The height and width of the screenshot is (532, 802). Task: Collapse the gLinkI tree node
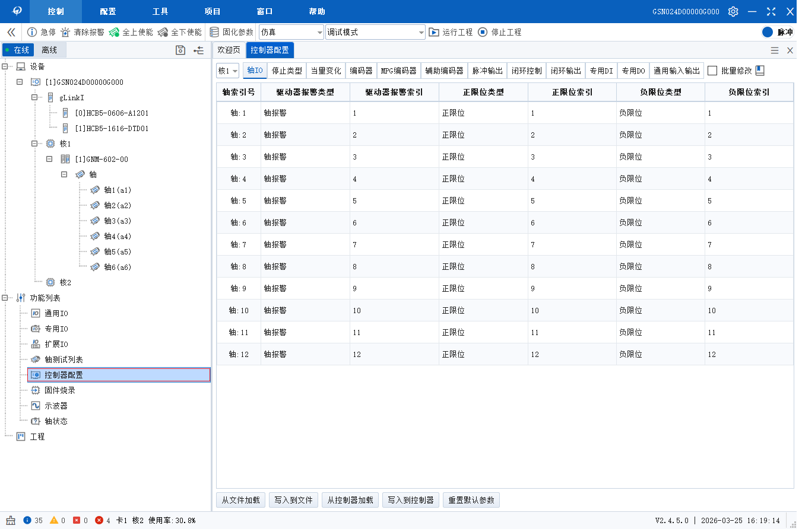click(34, 97)
